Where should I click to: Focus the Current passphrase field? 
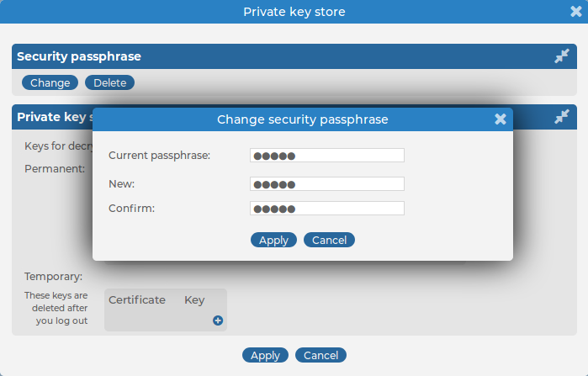pyautogui.click(x=326, y=156)
